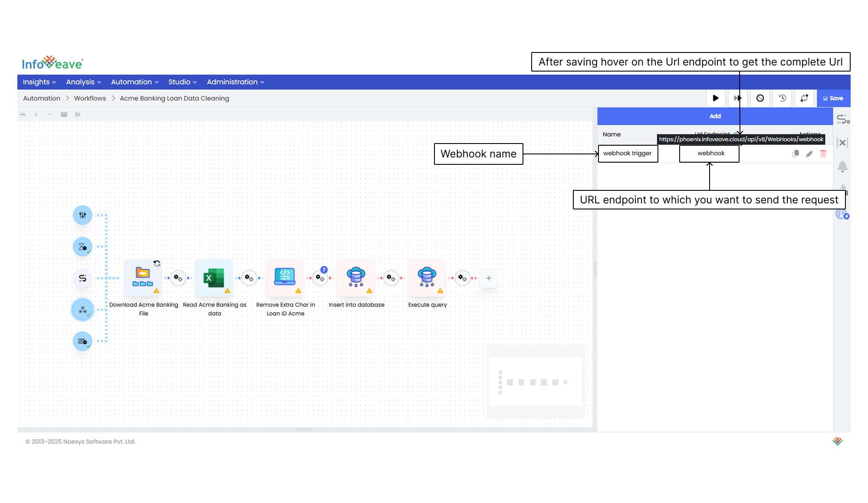Click the canvas grid layout icon
Viewport: 868px width, 503px height.
pyautogui.click(x=23, y=114)
